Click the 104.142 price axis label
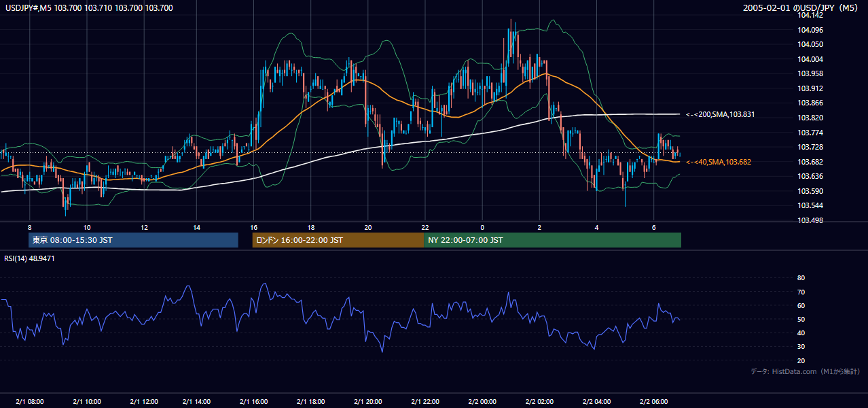The image size is (868, 408). pos(811,15)
